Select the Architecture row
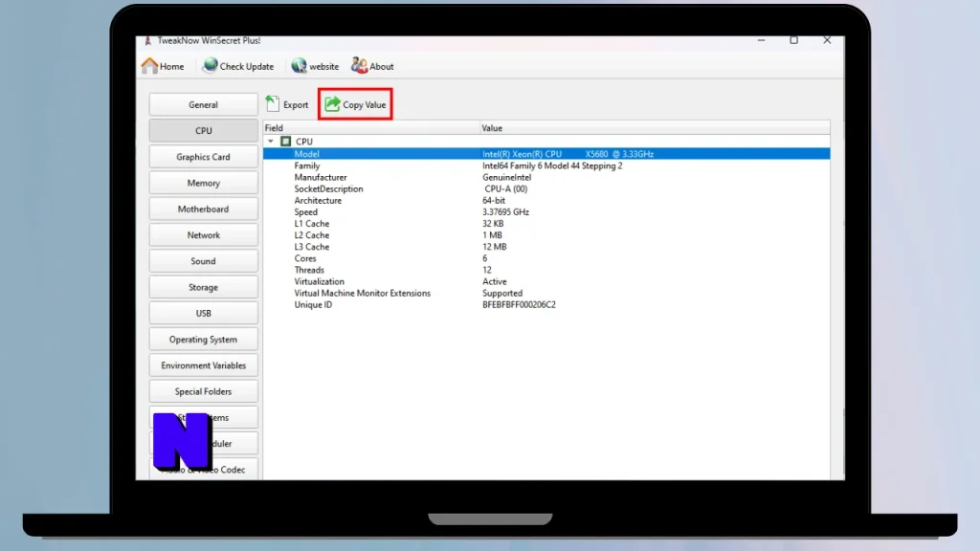Viewport: 980px width, 551px height. click(546, 201)
